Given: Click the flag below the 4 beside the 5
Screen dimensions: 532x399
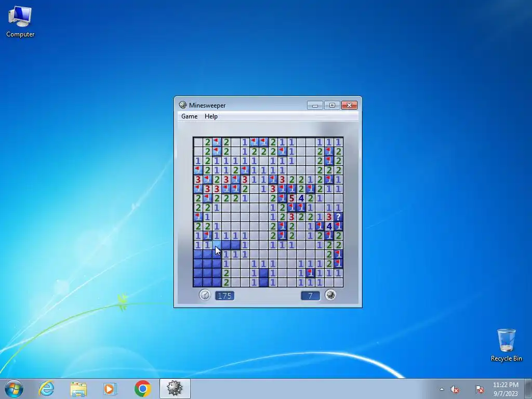Looking at the screenshot, I should pos(301,207).
